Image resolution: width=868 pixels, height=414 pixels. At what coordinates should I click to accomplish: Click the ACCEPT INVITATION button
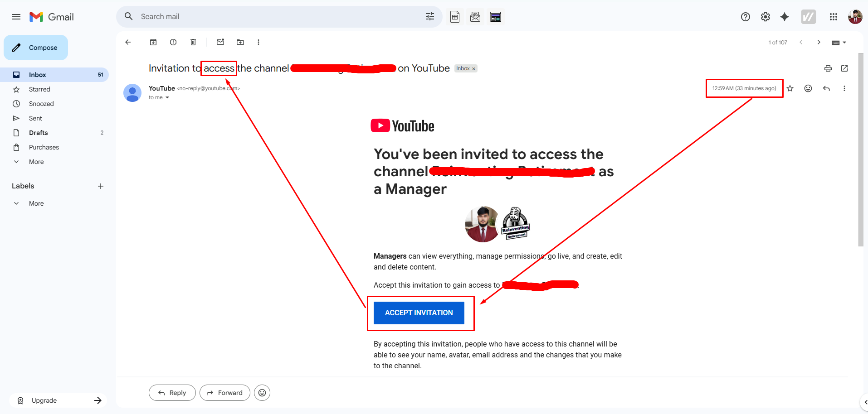[419, 313]
